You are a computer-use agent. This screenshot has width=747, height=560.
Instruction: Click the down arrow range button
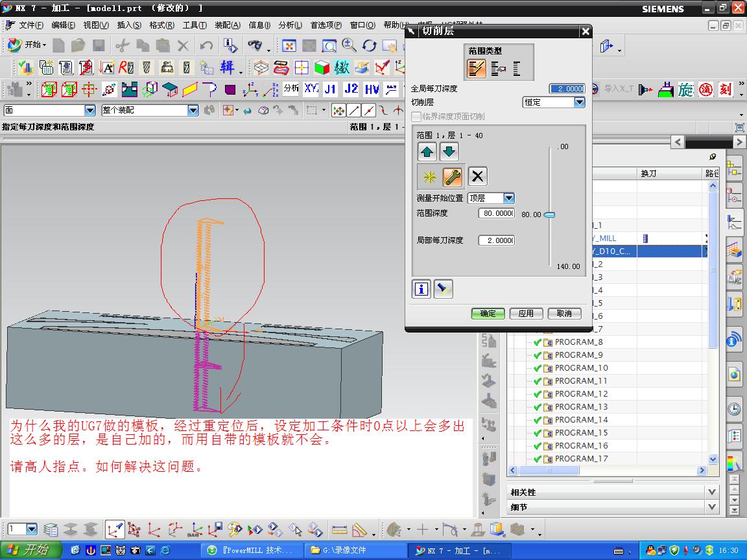[x=449, y=152]
